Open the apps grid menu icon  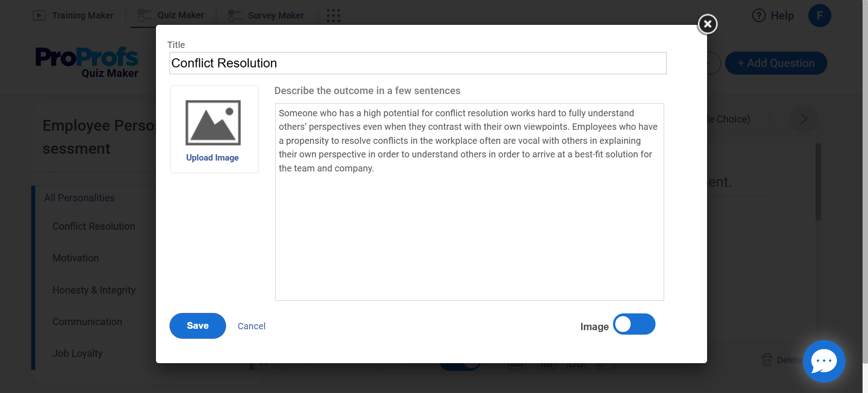coord(333,15)
